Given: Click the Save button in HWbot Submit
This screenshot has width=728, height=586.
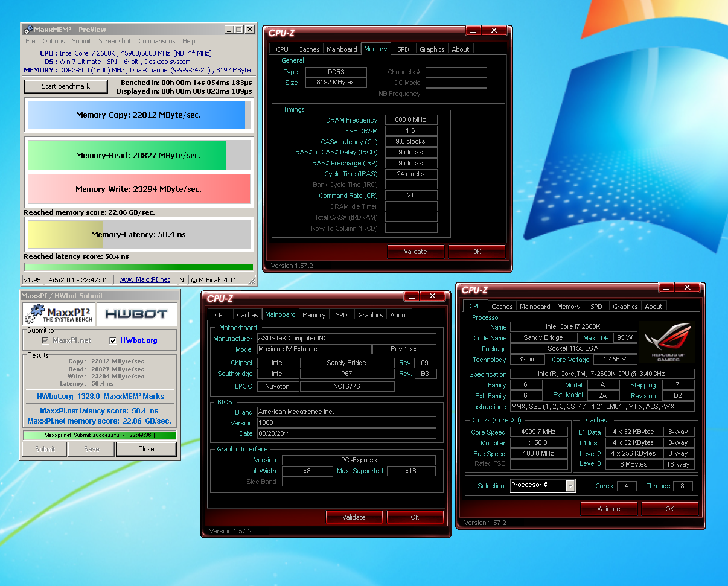Looking at the screenshot, I should tap(92, 449).
